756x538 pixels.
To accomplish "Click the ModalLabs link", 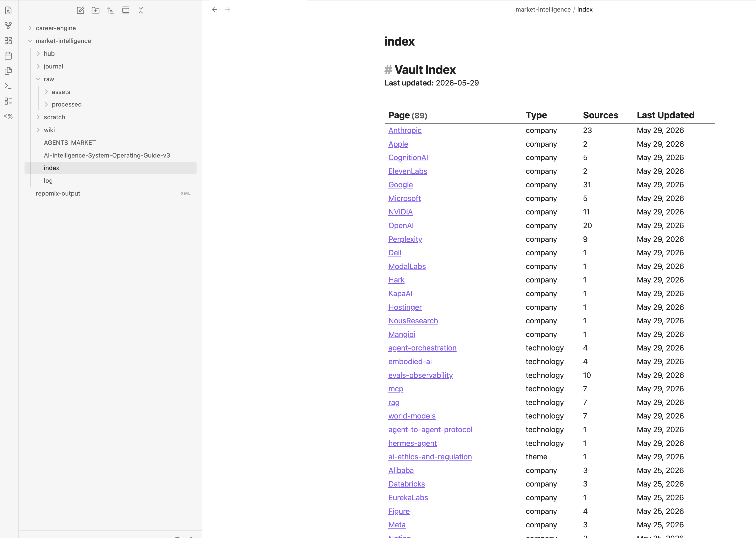I will [x=407, y=266].
